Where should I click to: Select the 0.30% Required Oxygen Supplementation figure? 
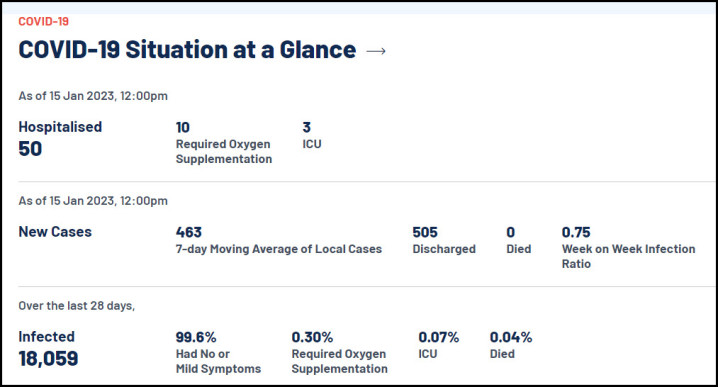(340, 353)
